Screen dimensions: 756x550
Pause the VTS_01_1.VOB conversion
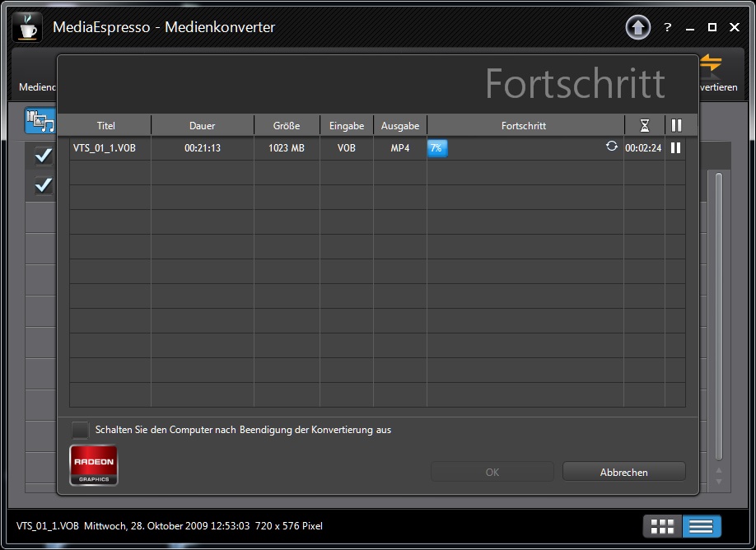click(x=675, y=148)
